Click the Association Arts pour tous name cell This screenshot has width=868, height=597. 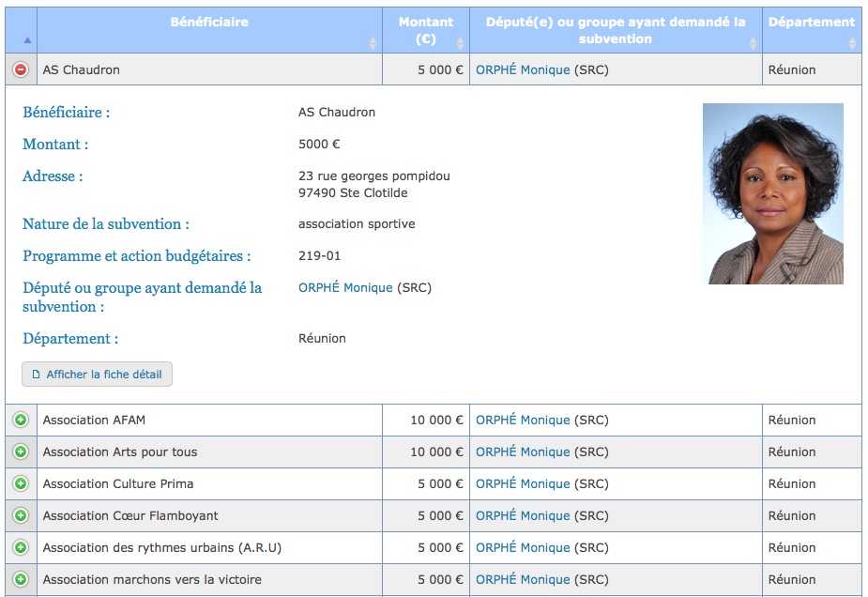(209, 452)
